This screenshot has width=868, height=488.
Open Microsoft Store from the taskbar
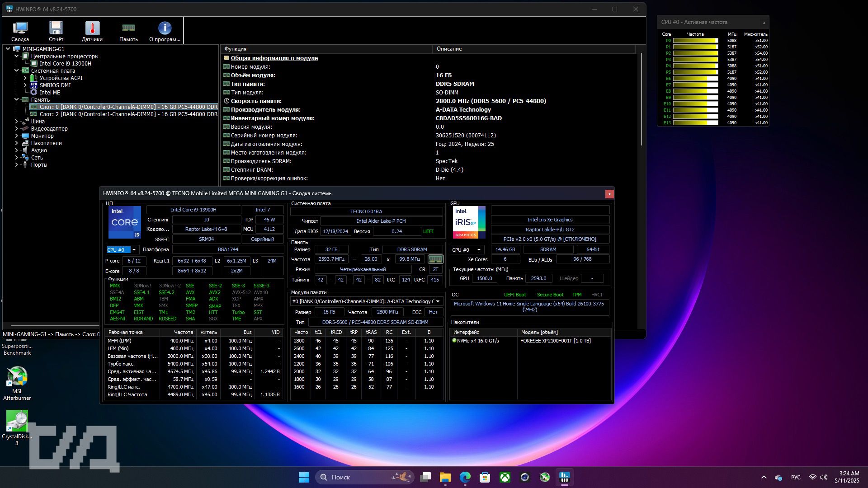pos(485,477)
